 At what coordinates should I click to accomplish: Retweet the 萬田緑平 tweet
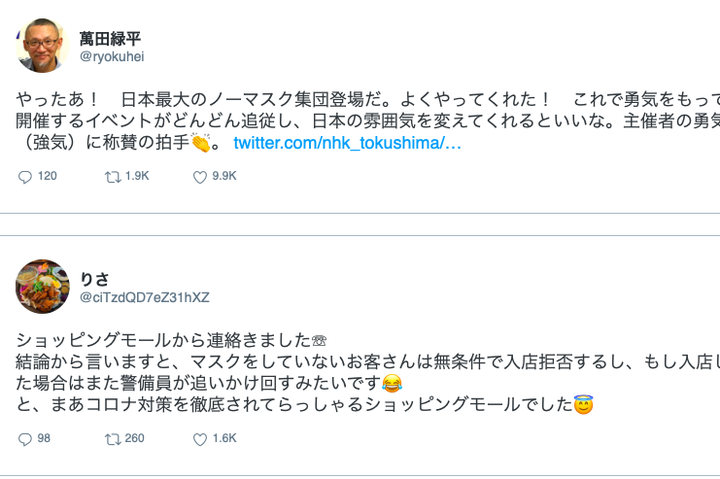pos(112,177)
